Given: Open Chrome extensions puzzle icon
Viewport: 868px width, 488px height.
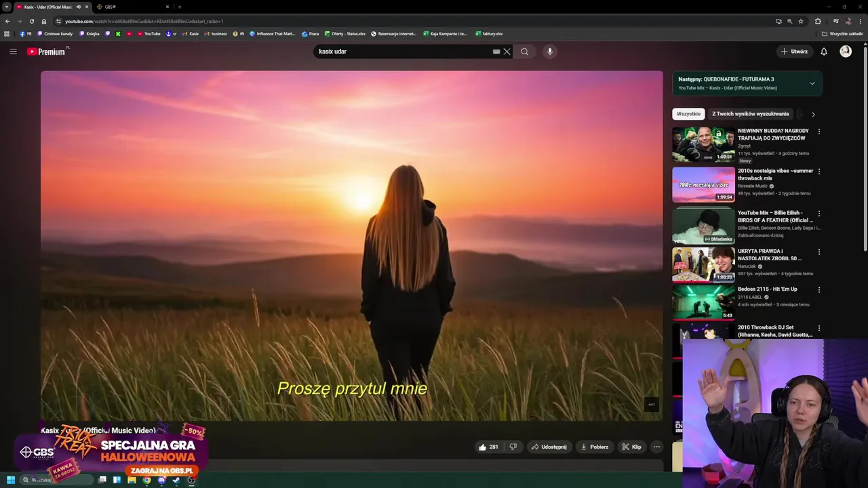Looking at the screenshot, I should (818, 21).
